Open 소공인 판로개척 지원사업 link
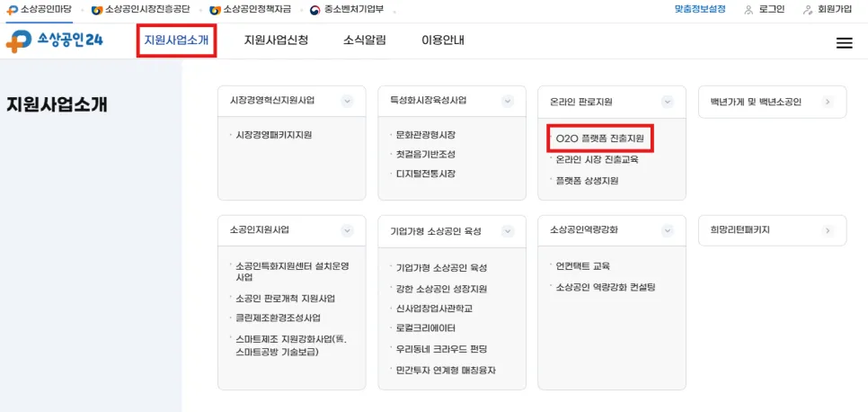The image size is (868, 412). [285, 299]
